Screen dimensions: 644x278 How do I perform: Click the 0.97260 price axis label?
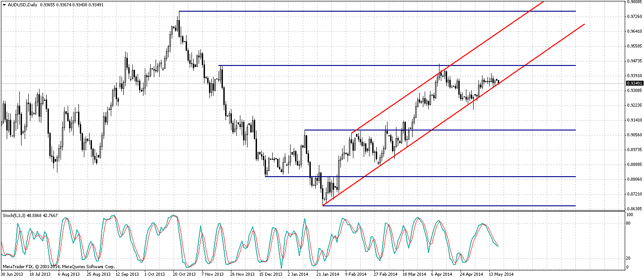[x=634, y=17]
